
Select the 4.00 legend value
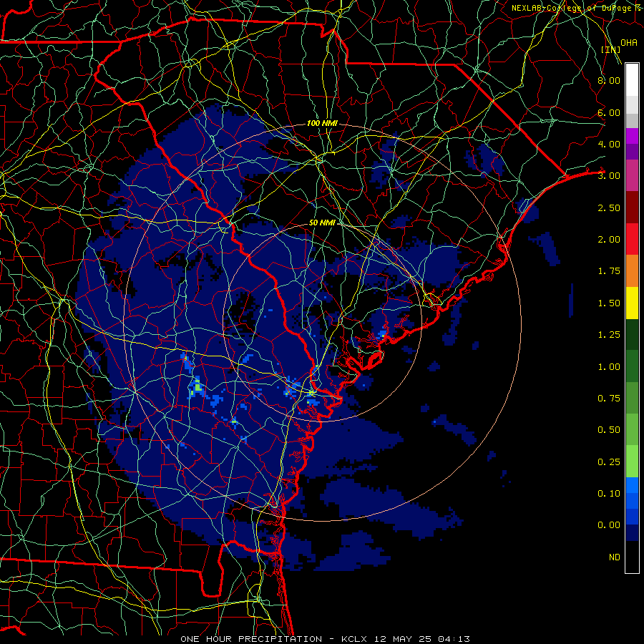(609, 144)
